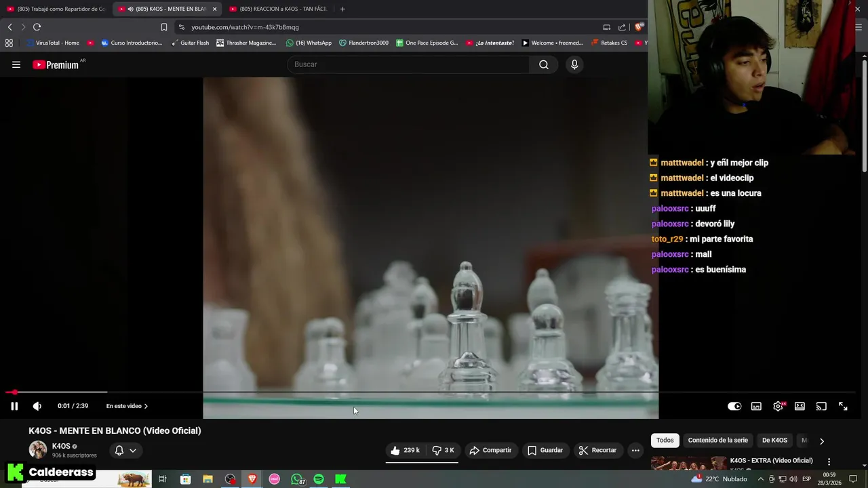
Task: Like the video with 239 k likes
Action: 405,450
